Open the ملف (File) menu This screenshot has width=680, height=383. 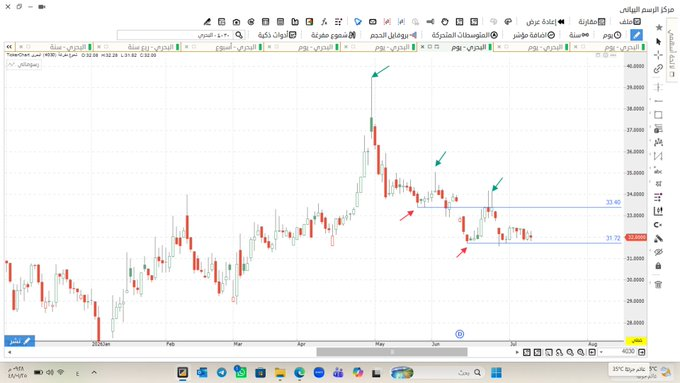coord(630,22)
